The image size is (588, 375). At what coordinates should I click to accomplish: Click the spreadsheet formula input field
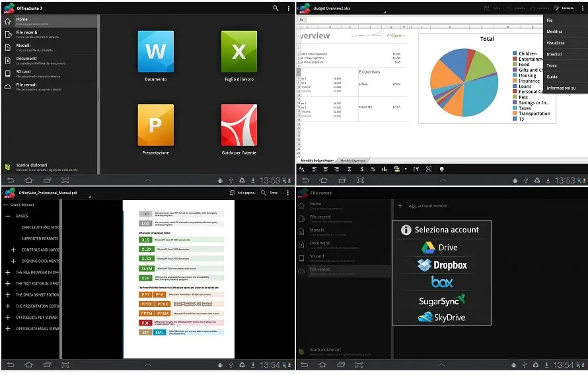[x=424, y=20]
